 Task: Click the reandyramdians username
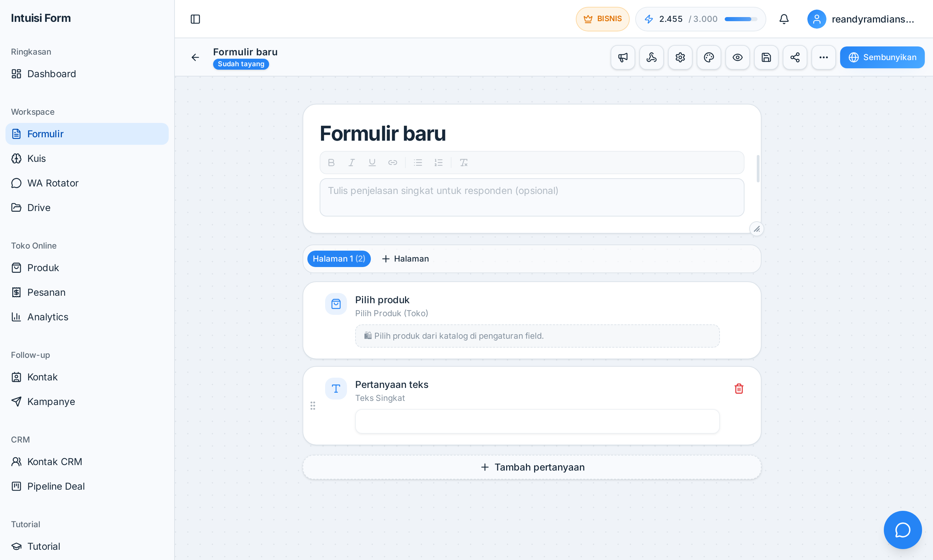[x=873, y=19]
